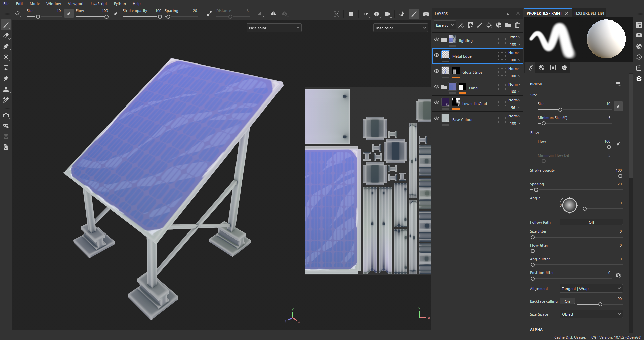Add a new folder in Layers panel
The image size is (644, 340).
[x=508, y=25]
